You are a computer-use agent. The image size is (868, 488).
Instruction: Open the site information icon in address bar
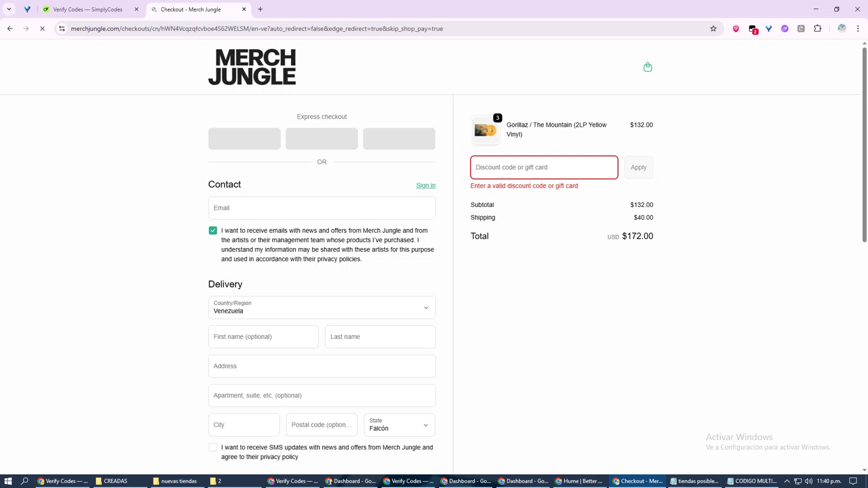[x=62, y=28]
